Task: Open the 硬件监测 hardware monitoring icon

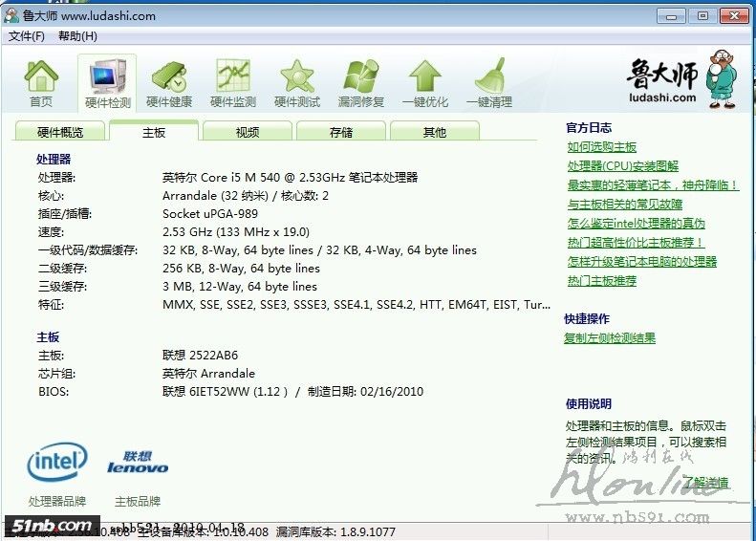Action: [233, 76]
